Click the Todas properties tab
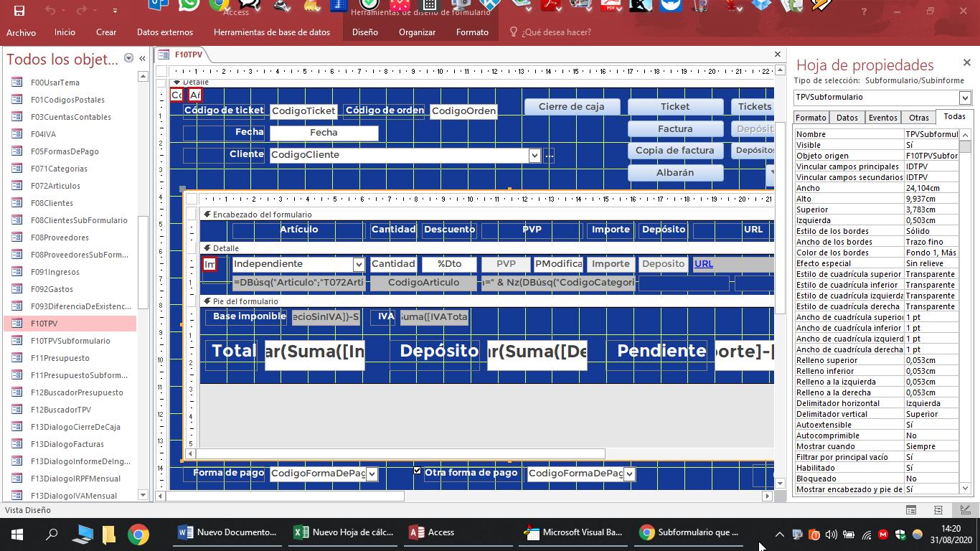The height and width of the screenshot is (551, 980). (954, 116)
